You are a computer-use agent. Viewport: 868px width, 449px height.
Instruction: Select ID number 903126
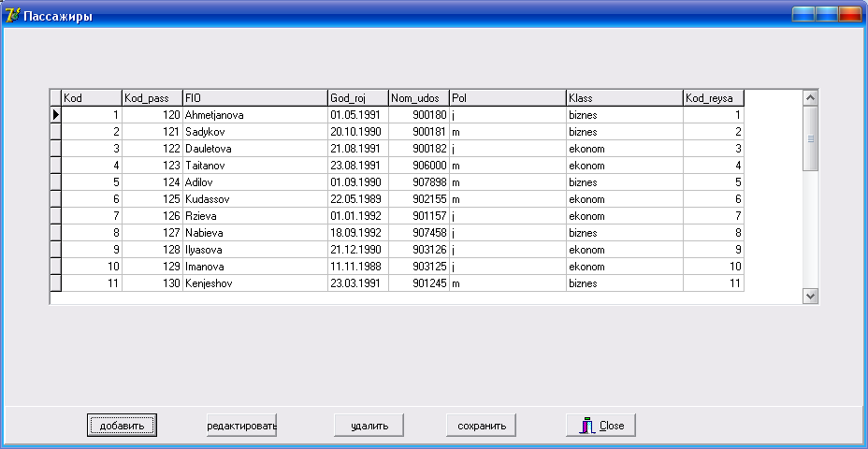419,250
